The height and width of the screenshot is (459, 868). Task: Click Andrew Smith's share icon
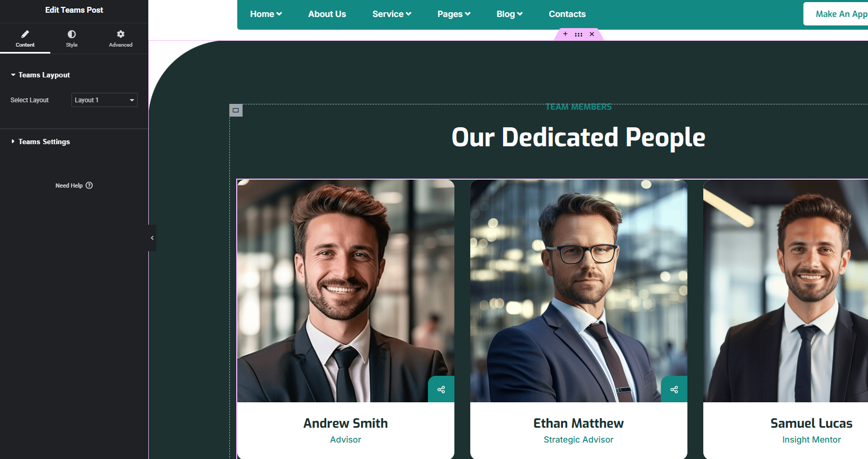coord(441,390)
